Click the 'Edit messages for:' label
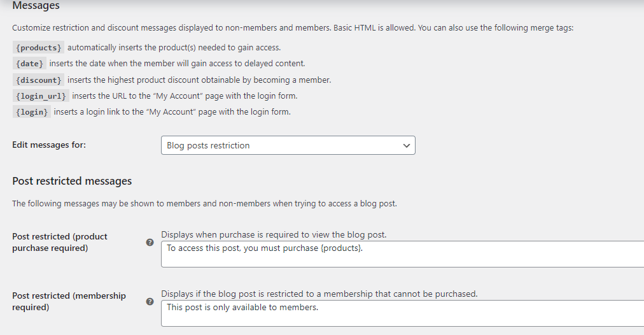 coord(49,145)
